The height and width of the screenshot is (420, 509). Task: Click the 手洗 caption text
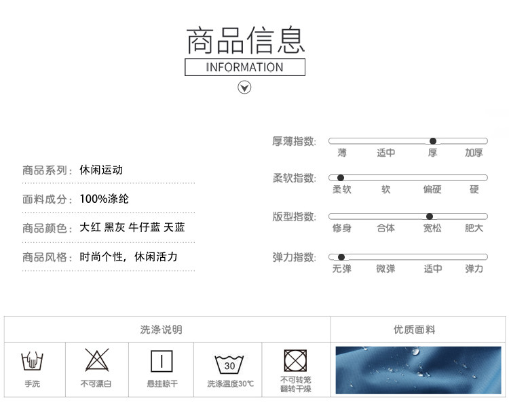[32, 383]
